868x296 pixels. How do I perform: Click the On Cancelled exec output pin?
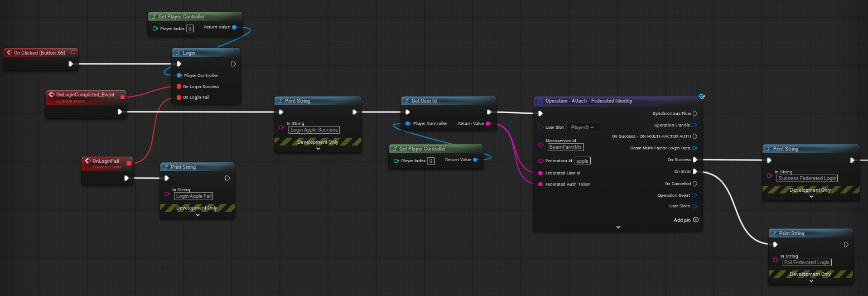[x=695, y=183]
